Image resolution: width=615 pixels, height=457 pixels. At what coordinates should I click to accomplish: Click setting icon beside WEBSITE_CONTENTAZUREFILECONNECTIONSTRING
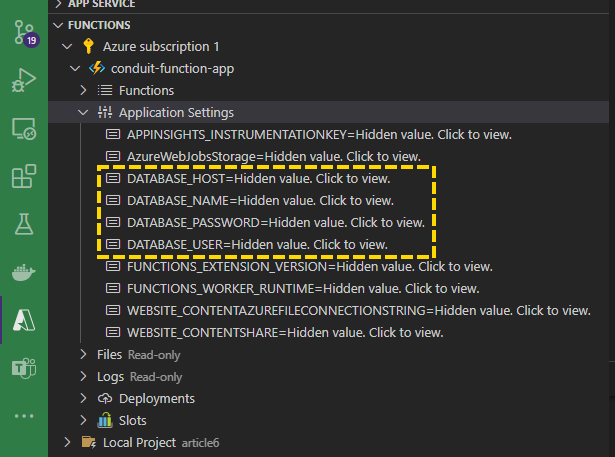(x=113, y=310)
